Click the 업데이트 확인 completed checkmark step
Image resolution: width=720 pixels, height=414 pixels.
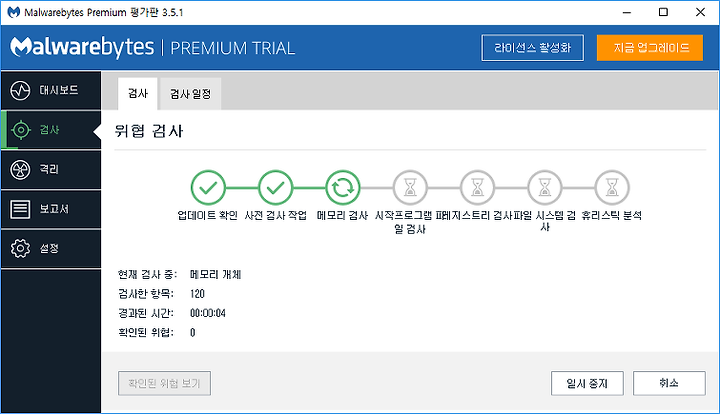tap(208, 187)
